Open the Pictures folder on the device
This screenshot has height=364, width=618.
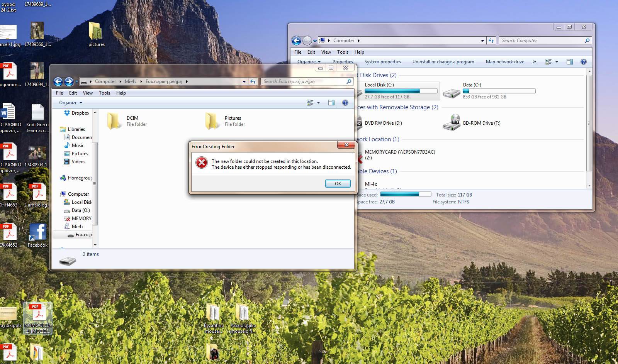212,121
